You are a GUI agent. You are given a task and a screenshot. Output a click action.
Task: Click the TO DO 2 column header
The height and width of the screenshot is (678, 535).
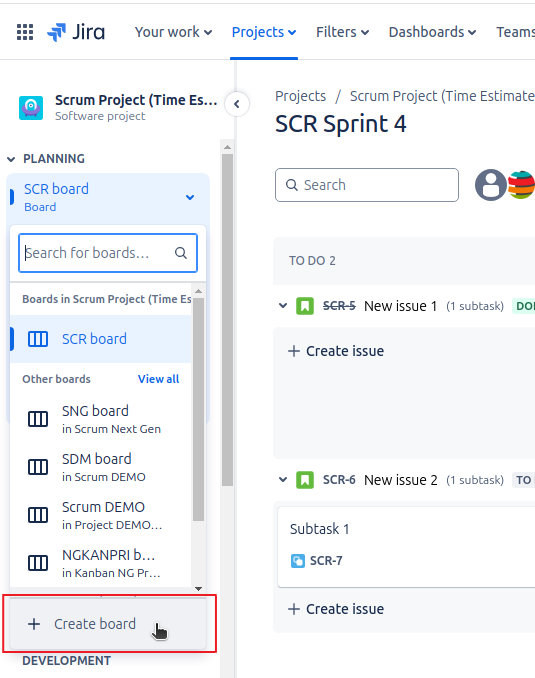(312, 261)
